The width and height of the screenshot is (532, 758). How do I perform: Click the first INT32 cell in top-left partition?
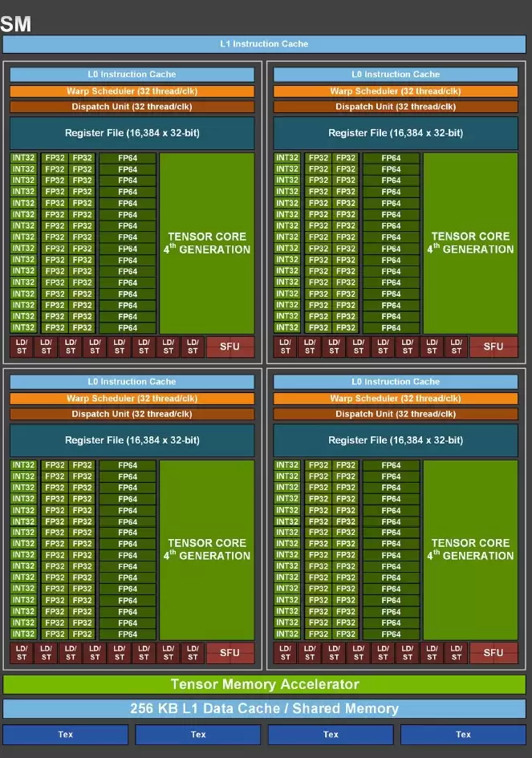point(24,157)
